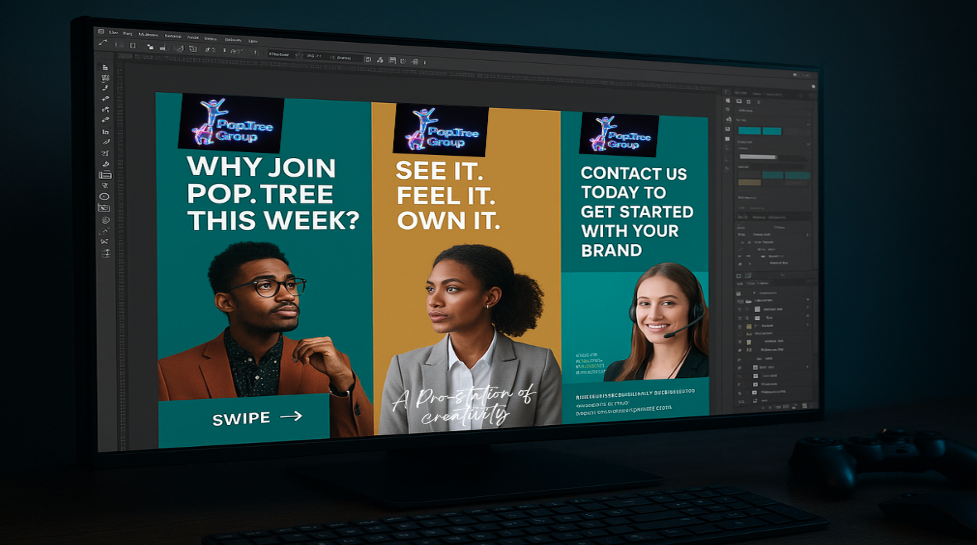Screen dimensions: 977x545
Task: Click the cursive 'A Pro-station of creativity' text
Action: click(x=464, y=405)
